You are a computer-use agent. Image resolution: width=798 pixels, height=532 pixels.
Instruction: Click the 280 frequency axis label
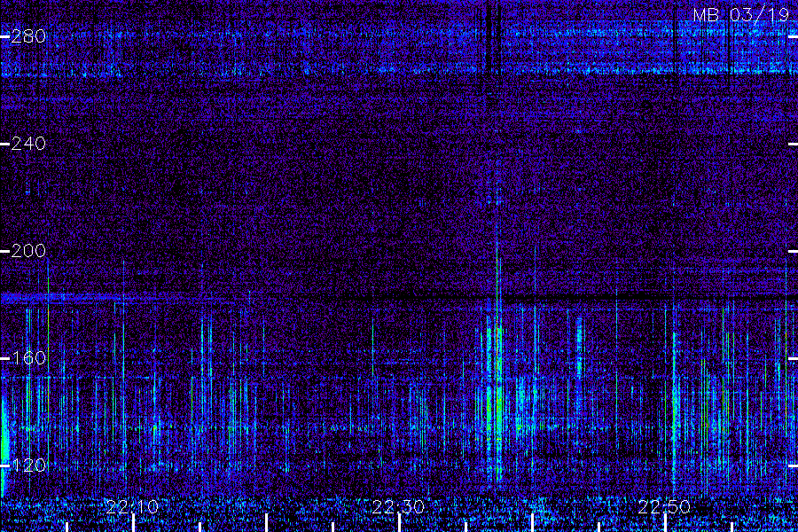click(x=28, y=36)
